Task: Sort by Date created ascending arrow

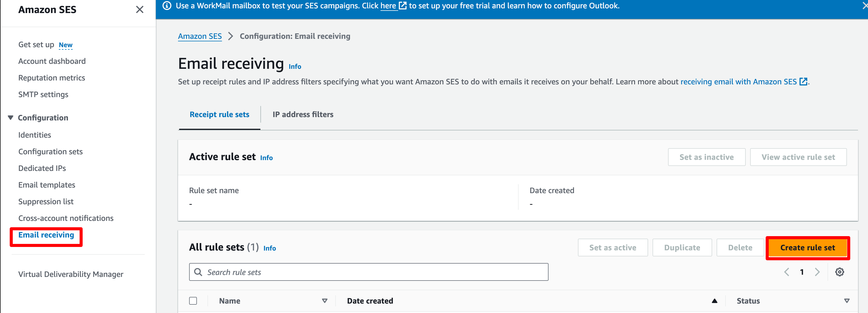Action: point(714,301)
